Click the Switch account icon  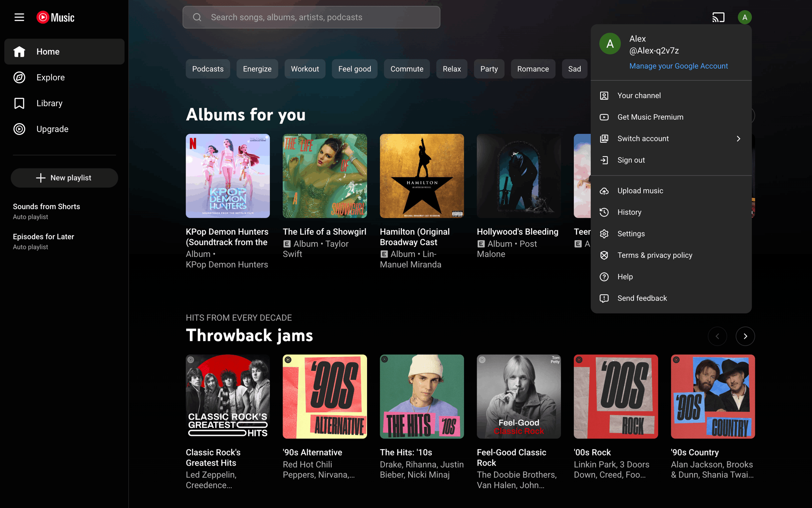(x=604, y=139)
